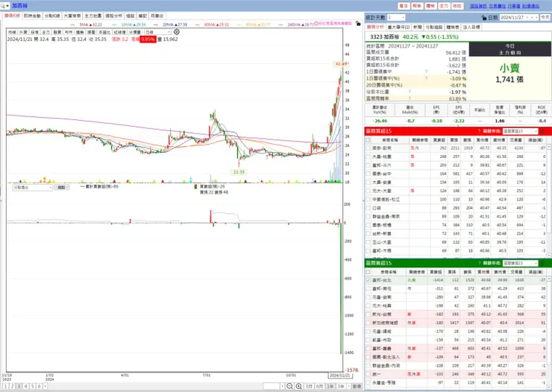This screenshot has height=392, width=552.
Task: Check the 大昌-桃園 broker row checkbox
Action: (368, 157)
